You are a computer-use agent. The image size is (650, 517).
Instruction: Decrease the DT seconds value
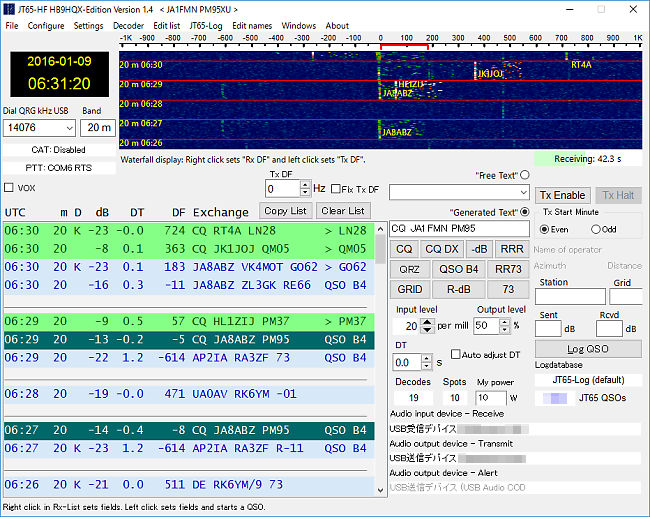(x=427, y=367)
